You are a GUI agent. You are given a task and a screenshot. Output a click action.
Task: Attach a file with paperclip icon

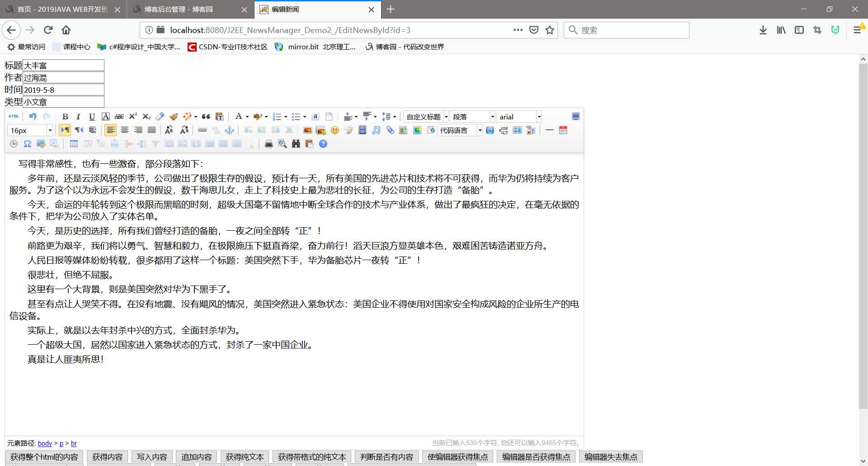tap(390, 130)
